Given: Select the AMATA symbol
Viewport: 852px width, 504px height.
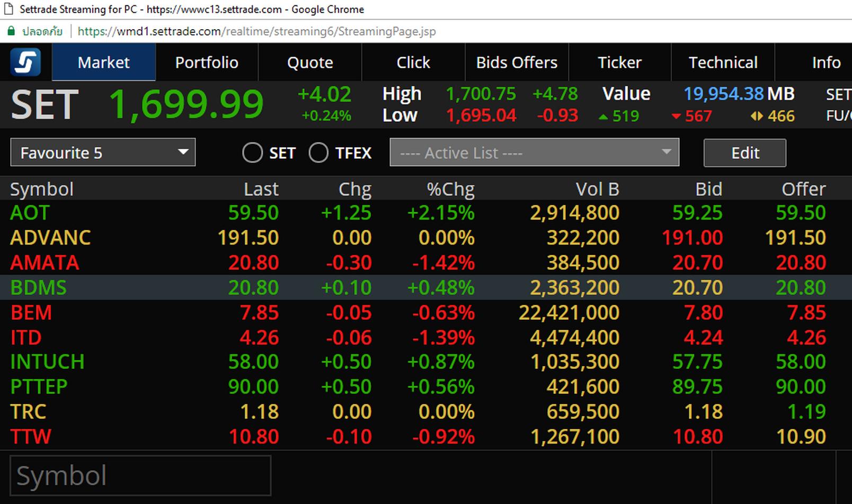Looking at the screenshot, I should coord(45,263).
